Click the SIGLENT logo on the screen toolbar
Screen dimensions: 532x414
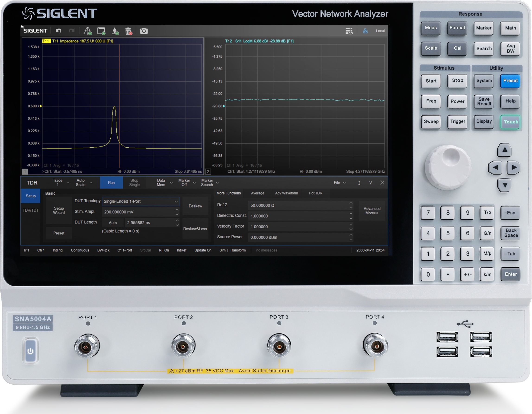(x=35, y=31)
